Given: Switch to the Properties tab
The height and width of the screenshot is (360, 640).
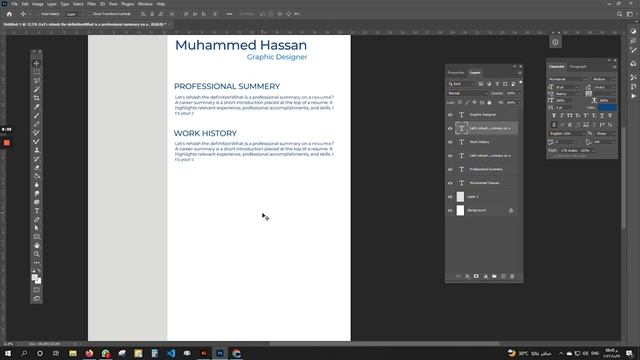Looking at the screenshot, I should click(x=456, y=73).
